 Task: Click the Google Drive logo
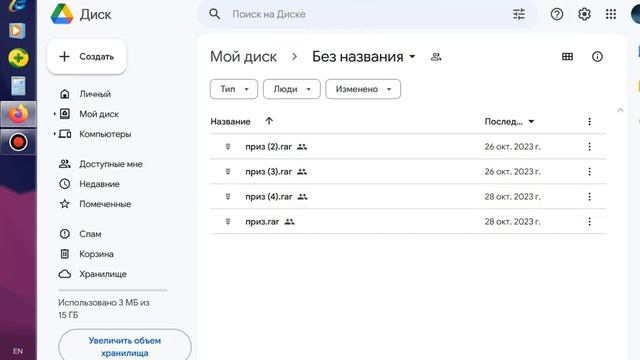tap(62, 14)
